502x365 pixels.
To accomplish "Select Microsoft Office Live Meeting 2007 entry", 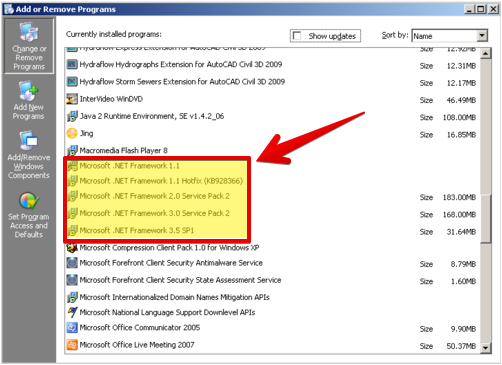I will (x=137, y=345).
